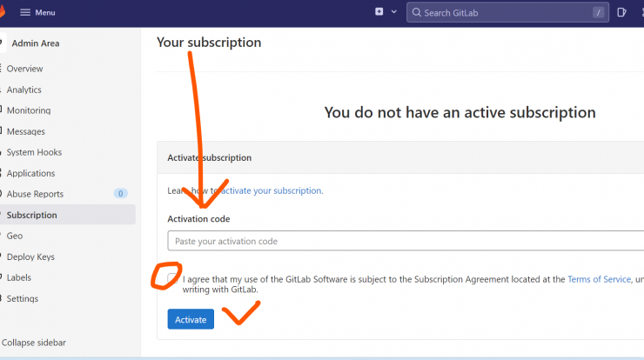Click the Search GitLab field
Image resolution: width=644 pixels, height=360 pixels.
click(x=507, y=12)
